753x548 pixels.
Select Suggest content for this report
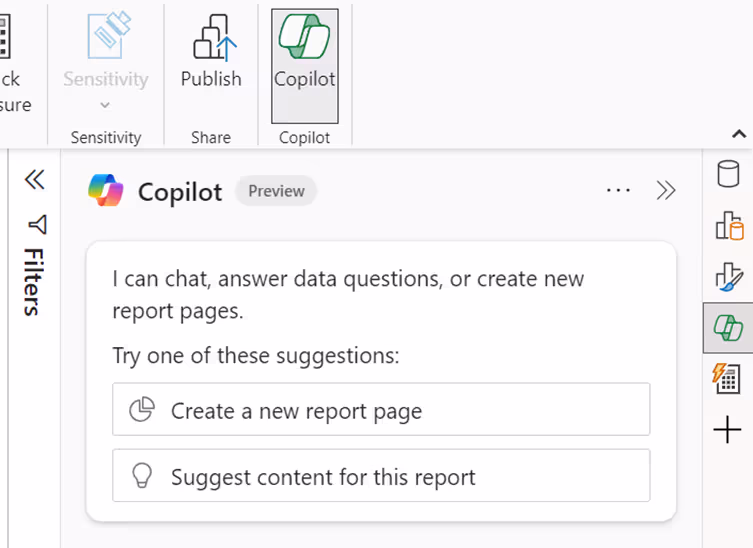tap(381, 476)
